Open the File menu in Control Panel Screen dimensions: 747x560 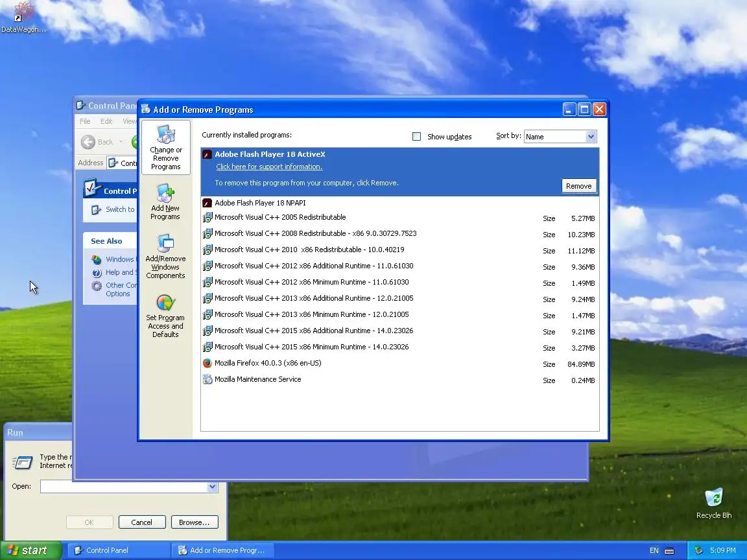tap(85, 121)
